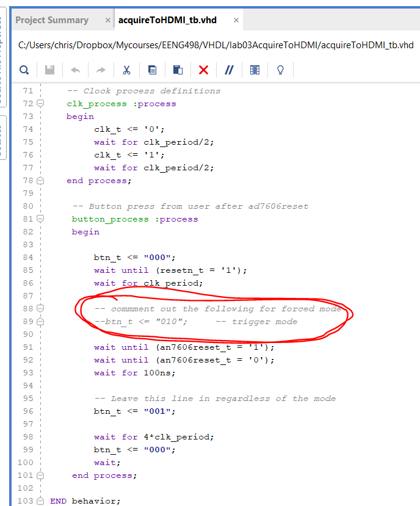The height and width of the screenshot is (506, 420).
Task: Click the 'wait;' statement on line 100
Action: [107, 463]
